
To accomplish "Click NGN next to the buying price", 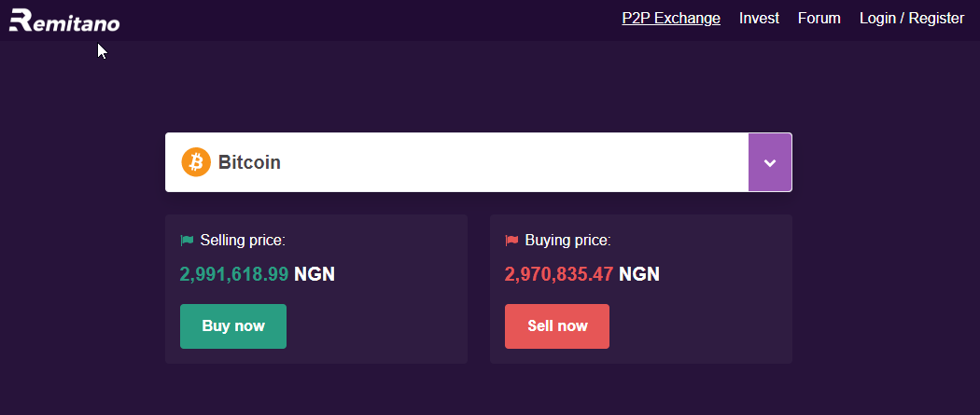I will (x=639, y=274).
